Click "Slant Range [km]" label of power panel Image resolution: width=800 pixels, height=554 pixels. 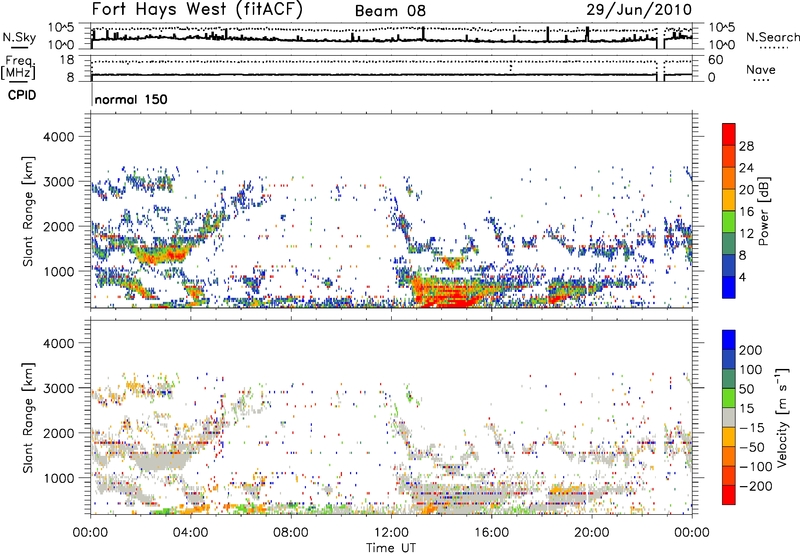(28, 211)
